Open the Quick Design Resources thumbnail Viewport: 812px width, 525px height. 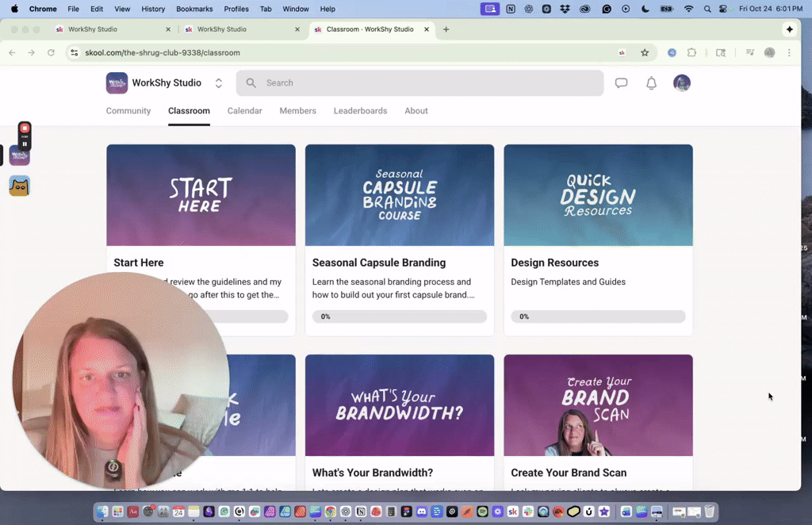click(598, 195)
